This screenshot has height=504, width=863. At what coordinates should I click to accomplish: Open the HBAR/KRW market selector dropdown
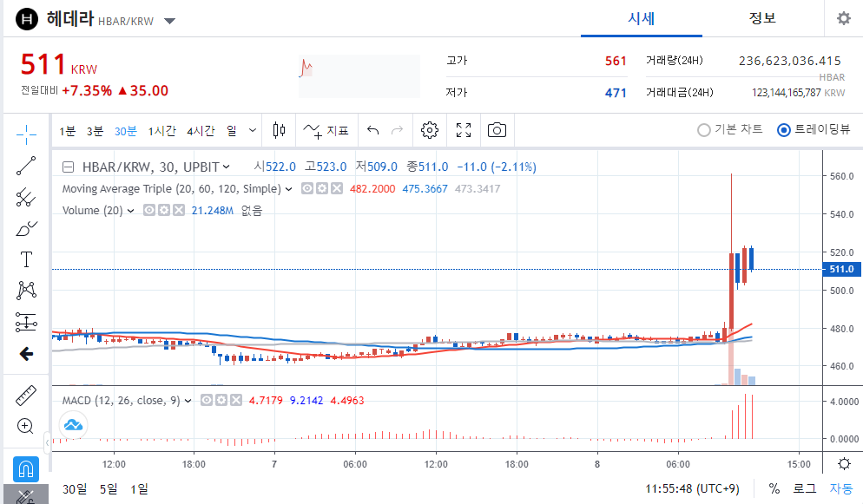pos(169,22)
